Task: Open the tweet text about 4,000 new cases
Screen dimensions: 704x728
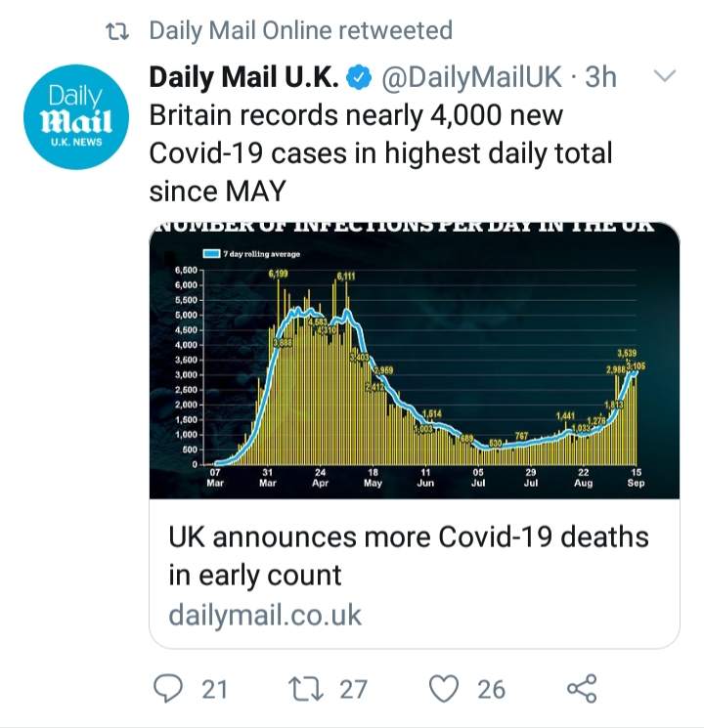Action: point(379,152)
